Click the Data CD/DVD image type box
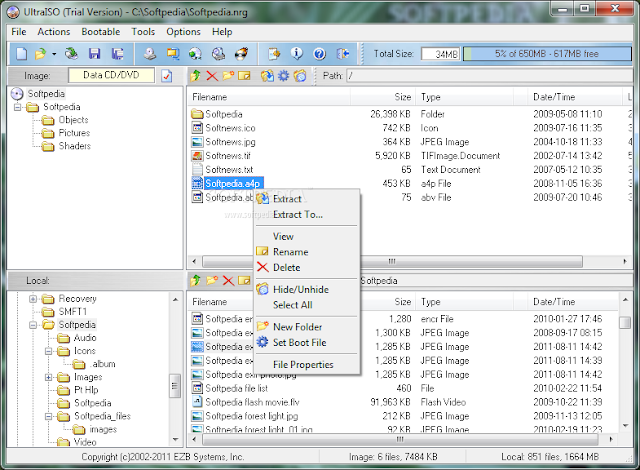The image size is (640, 470). [x=111, y=75]
